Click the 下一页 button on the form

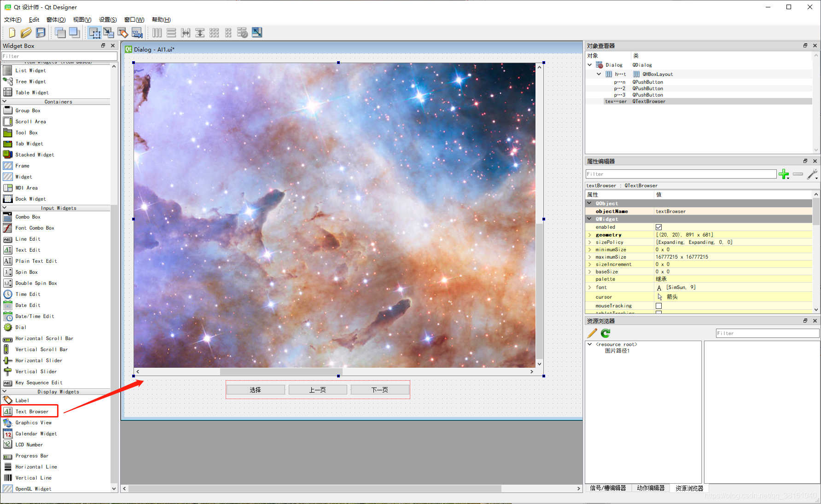click(x=380, y=390)
